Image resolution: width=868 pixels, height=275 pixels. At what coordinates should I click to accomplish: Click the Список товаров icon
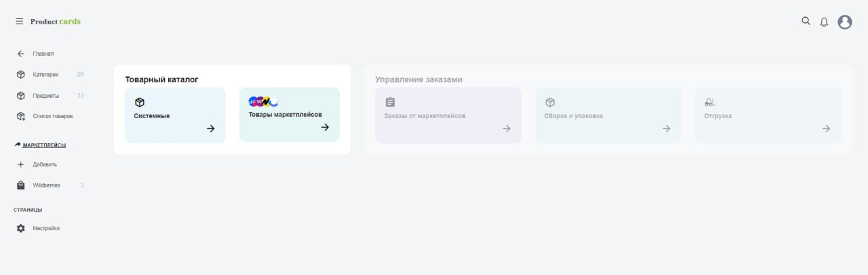pyautogui.click(x=21, y=116)
